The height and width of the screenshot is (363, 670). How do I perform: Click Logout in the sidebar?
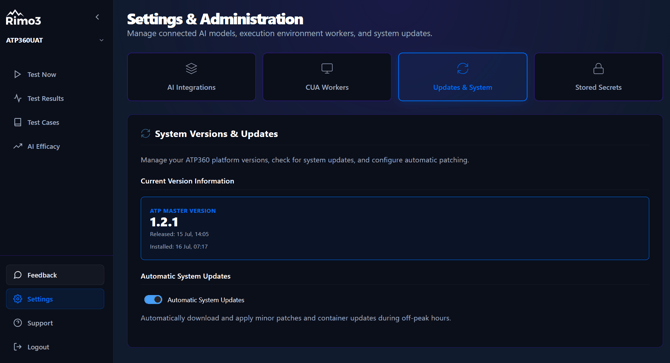(x=55, y=347)
